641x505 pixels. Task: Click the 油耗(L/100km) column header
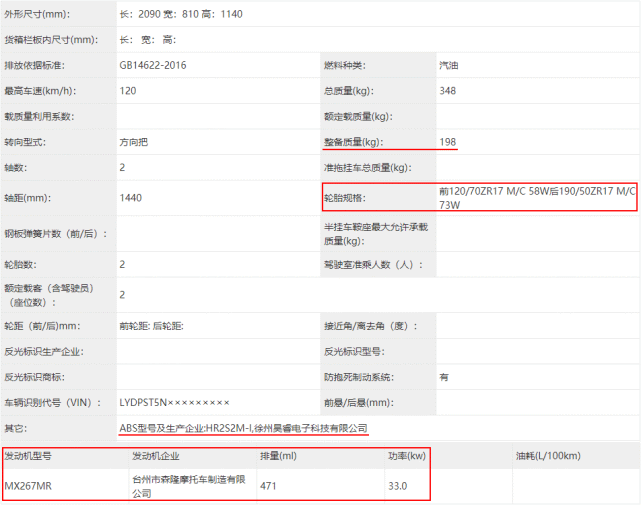point(548,456)
